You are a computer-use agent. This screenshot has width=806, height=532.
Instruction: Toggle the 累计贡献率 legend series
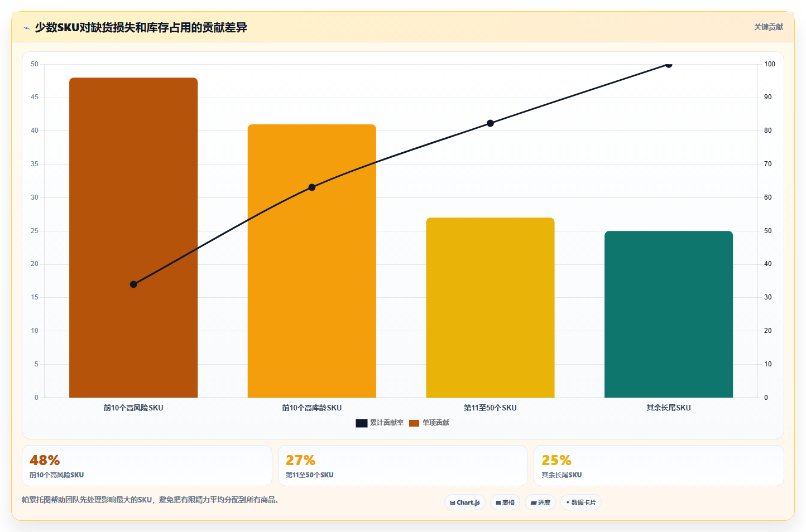(x=380, y=423)
